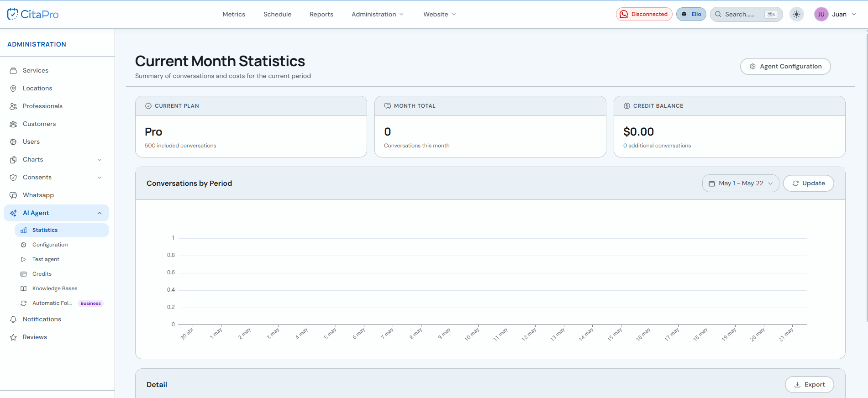Click the Business badge on Automatic Follow-up
Image resolution: width=868 pixels, height=398 pixels.
coord(90,304)
